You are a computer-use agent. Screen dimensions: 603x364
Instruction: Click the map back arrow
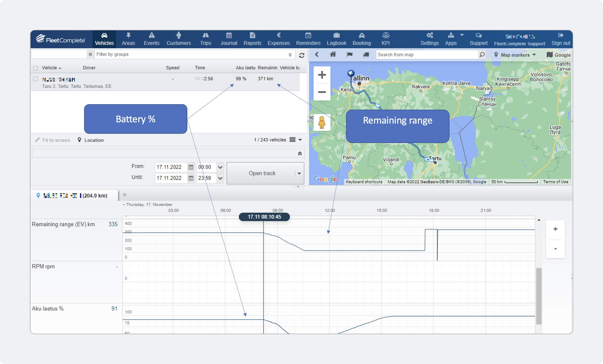(317, 54)
